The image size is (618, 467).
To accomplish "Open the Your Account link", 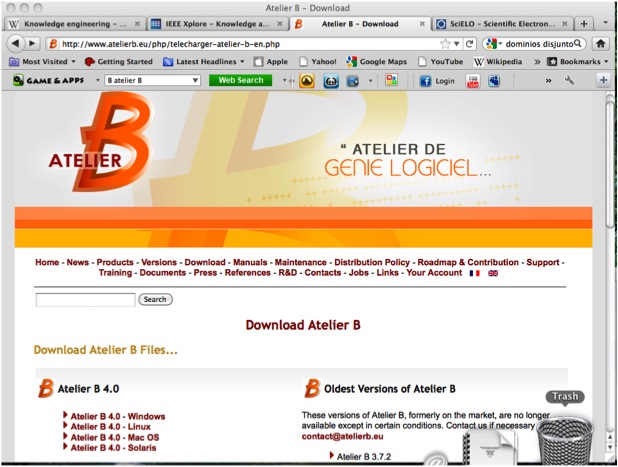I will tap(434, 273).
